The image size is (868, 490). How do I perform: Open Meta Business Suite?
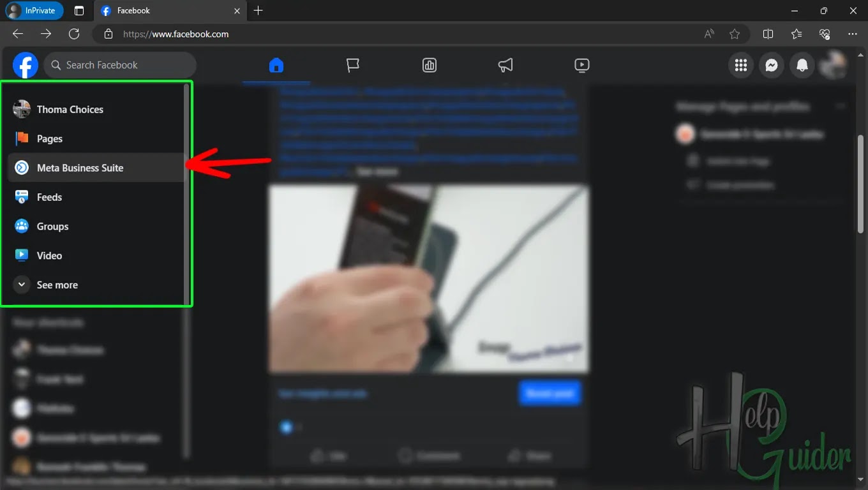[96, 168]
